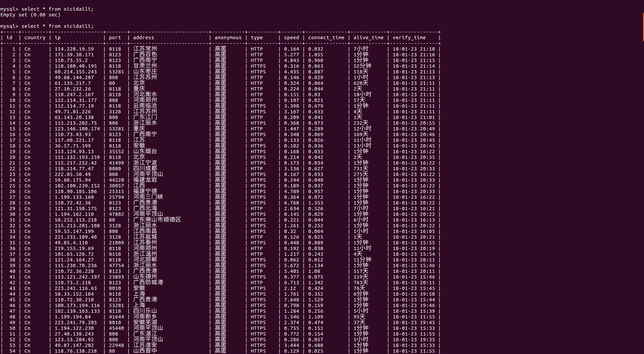Click alive_time value 763天

click(361, 283)
